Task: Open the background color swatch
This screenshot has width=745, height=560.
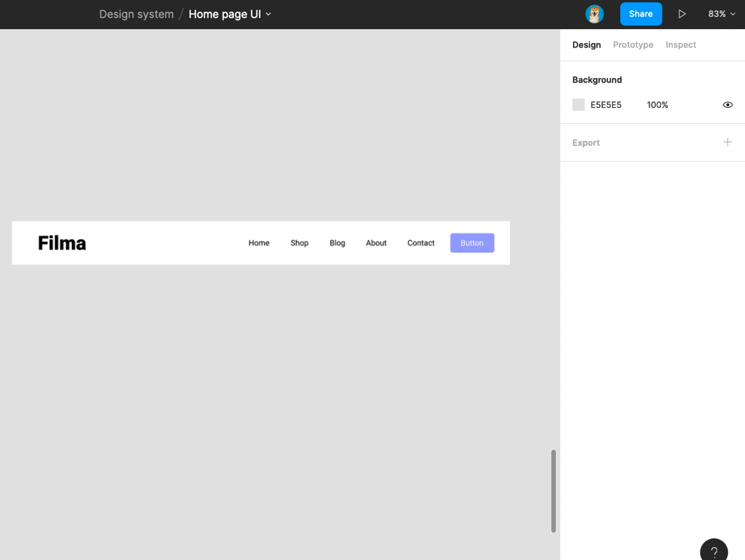Action: 579,105
